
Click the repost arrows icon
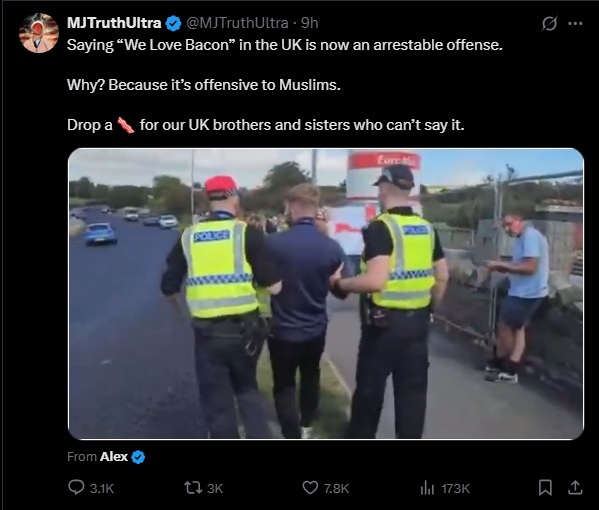[193, 488]
